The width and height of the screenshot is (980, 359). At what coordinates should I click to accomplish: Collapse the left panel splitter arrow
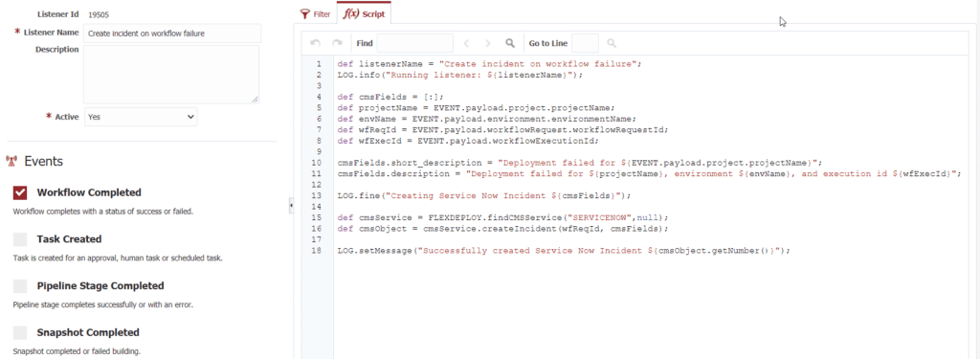tap(291, 205)
